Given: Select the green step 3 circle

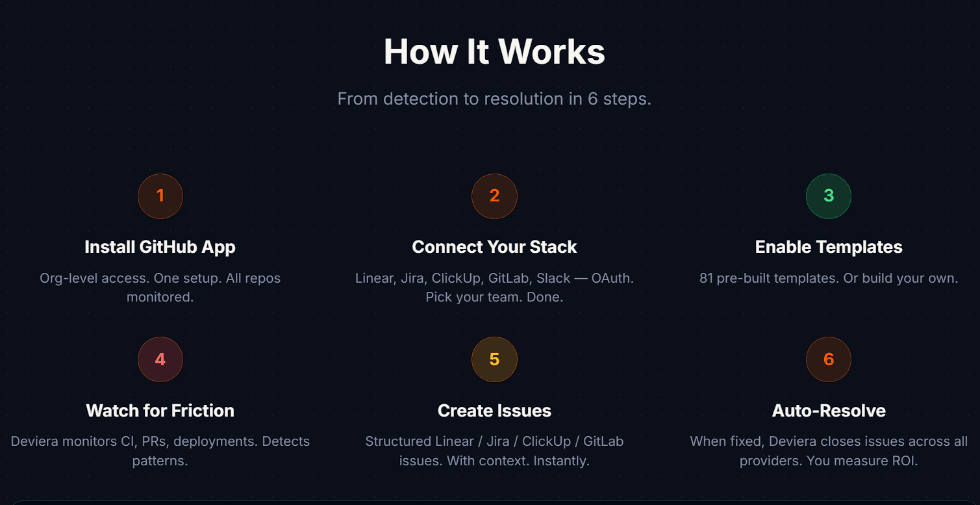Looking at the screenshot, I should coord(829,196).
